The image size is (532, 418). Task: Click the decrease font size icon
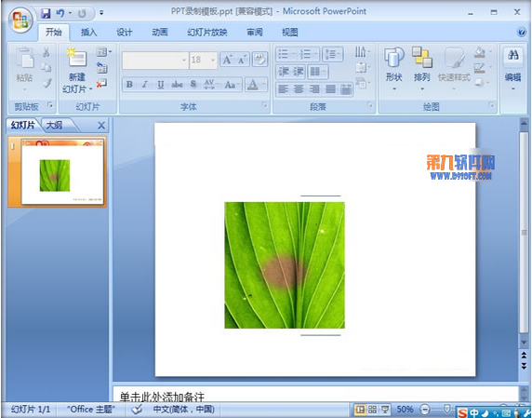(242, 61)
